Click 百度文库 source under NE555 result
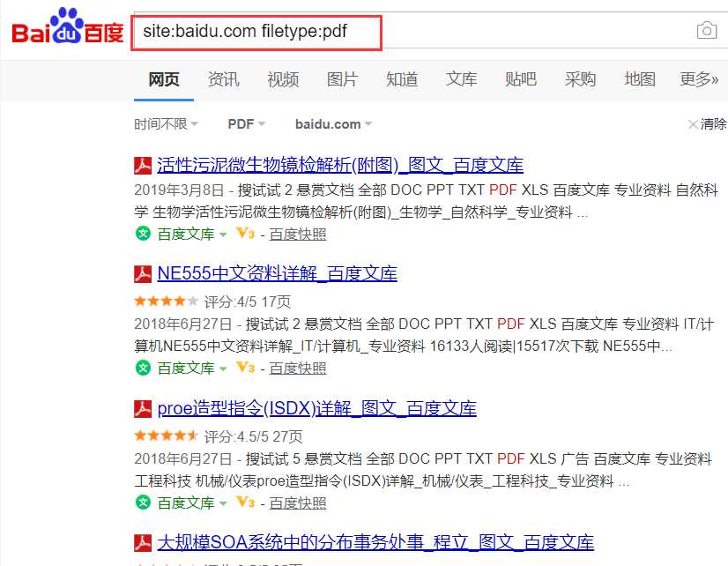This screenshot has height=566, width=728. pyautogui.click(x=186, y=369)
